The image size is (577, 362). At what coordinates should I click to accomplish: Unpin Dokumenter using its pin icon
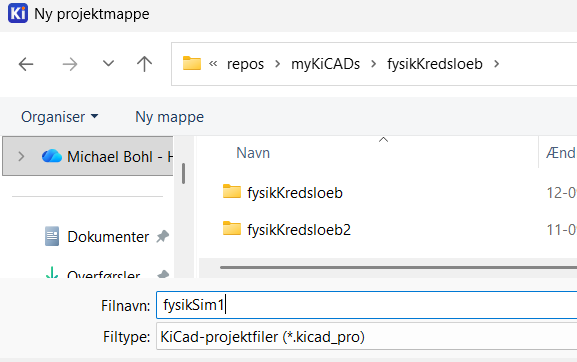point(162,237)
